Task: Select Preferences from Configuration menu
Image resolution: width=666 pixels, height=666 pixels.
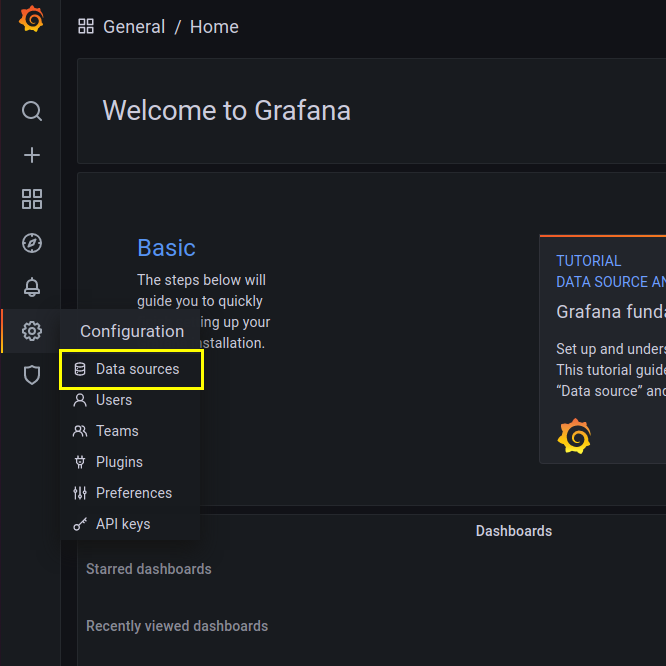Action: point(130,493)
